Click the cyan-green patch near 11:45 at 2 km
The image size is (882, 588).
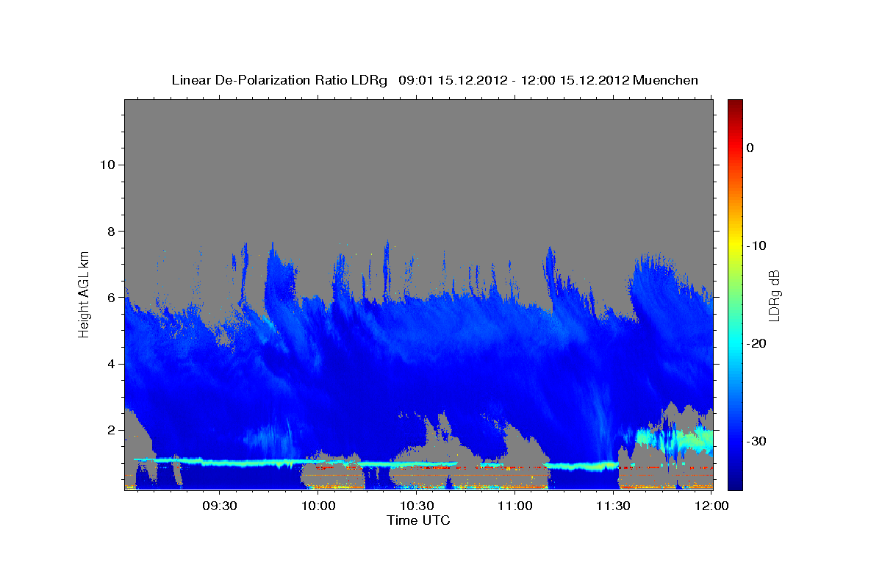(x=673, y=440)
